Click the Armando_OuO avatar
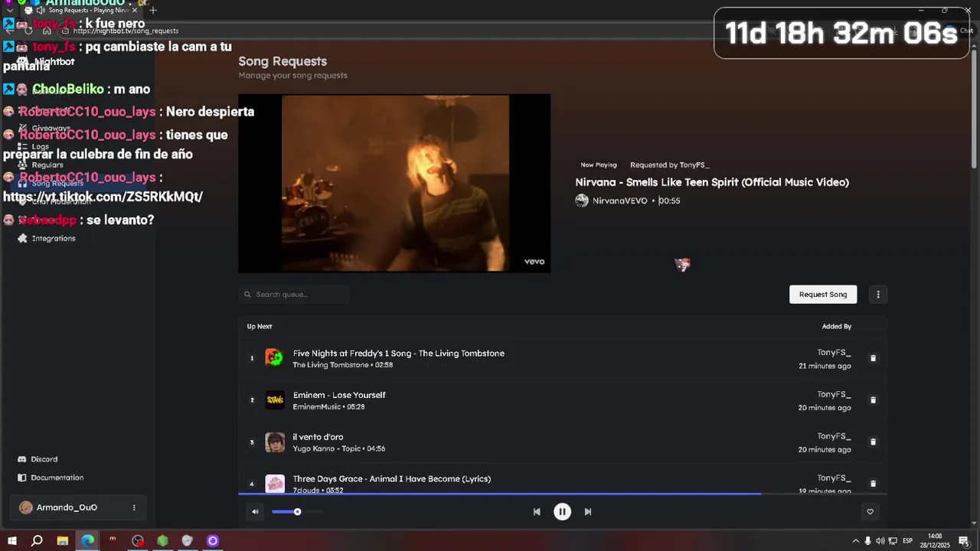The width and height of the screenshot is (980, 551). [x=26, y=507]
